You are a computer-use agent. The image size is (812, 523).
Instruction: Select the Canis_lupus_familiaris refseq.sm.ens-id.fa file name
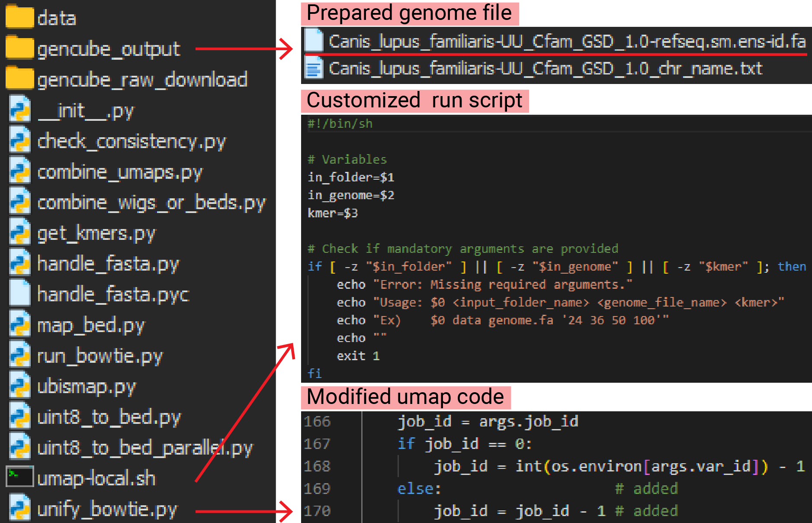[567, 42]
